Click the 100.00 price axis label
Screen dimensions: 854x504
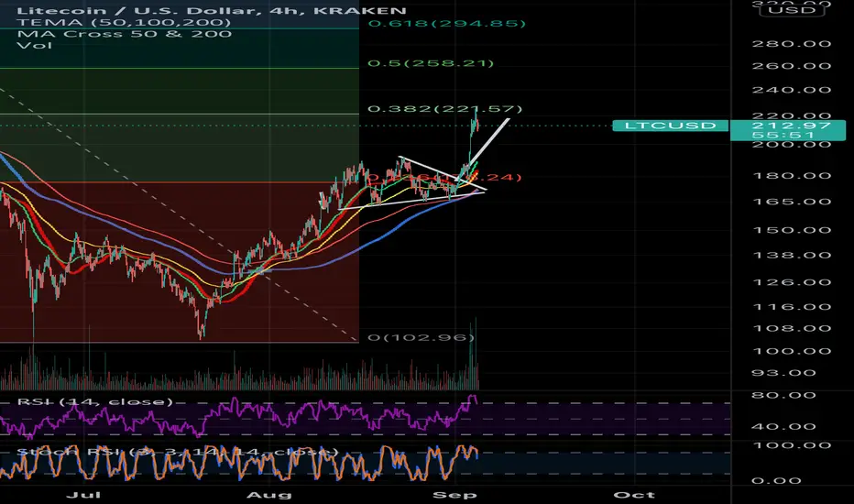click(792, 352)
